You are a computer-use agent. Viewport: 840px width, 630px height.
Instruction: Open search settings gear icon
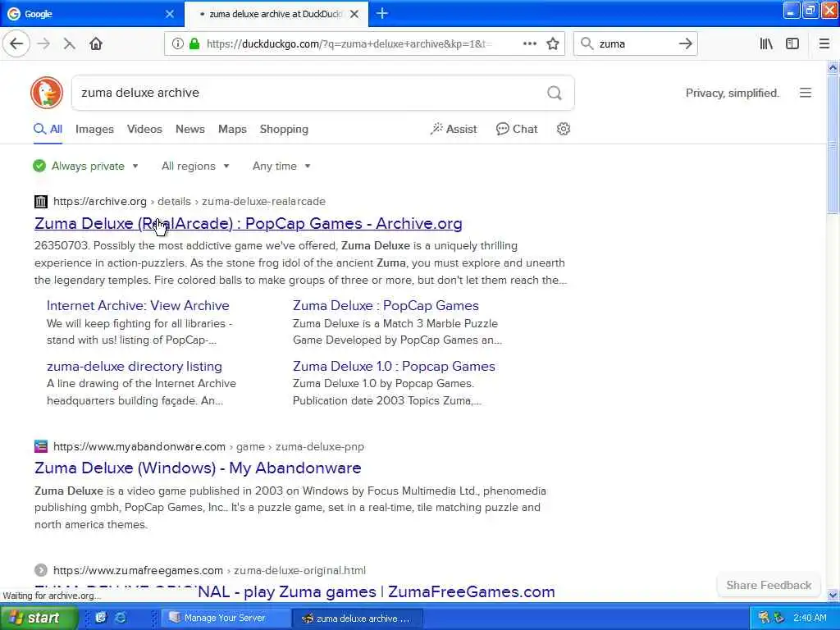click(563, 129)
